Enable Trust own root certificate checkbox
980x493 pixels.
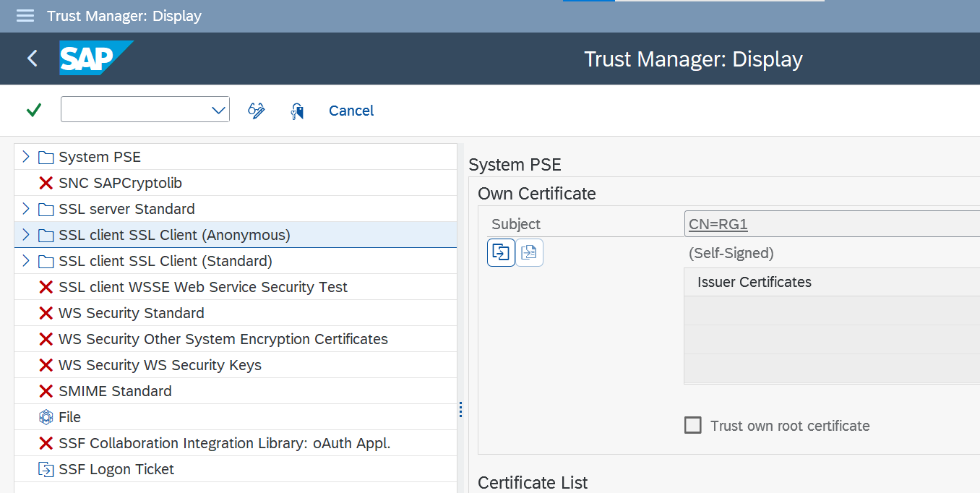click(693, 425)
